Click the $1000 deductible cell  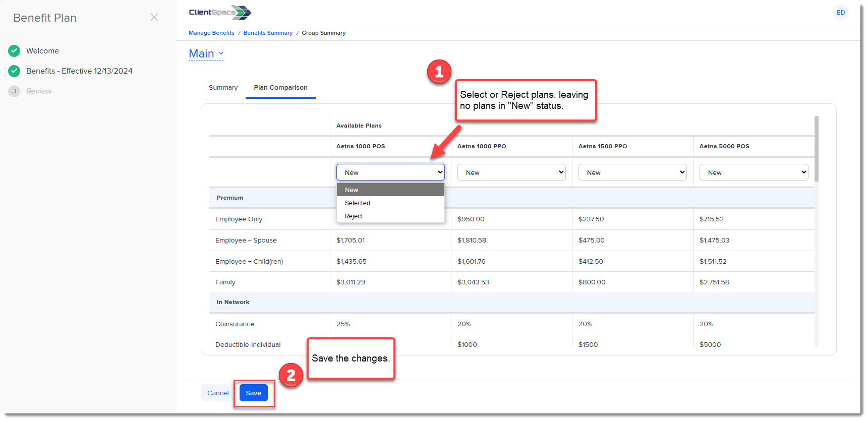(x=467, y=345)
